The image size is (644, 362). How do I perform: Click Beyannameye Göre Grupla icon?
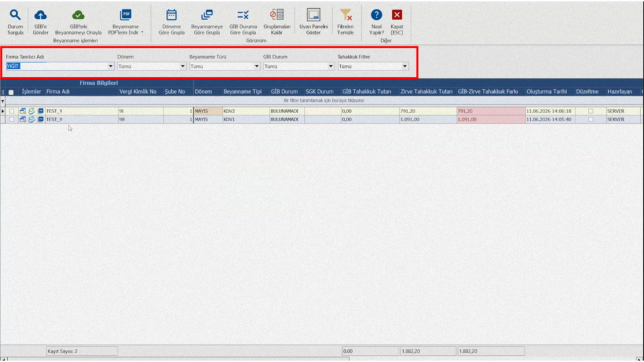206,15
